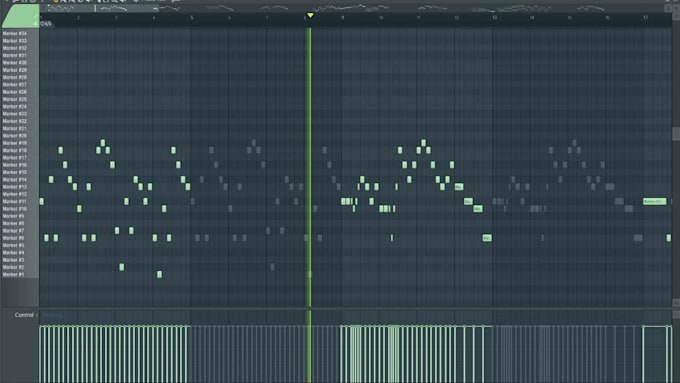Image resolution: width=680 pixels, height=383 pixels.
Task: Select the labeled green note on Marker #13 row
Action: (x=459, y=187)
